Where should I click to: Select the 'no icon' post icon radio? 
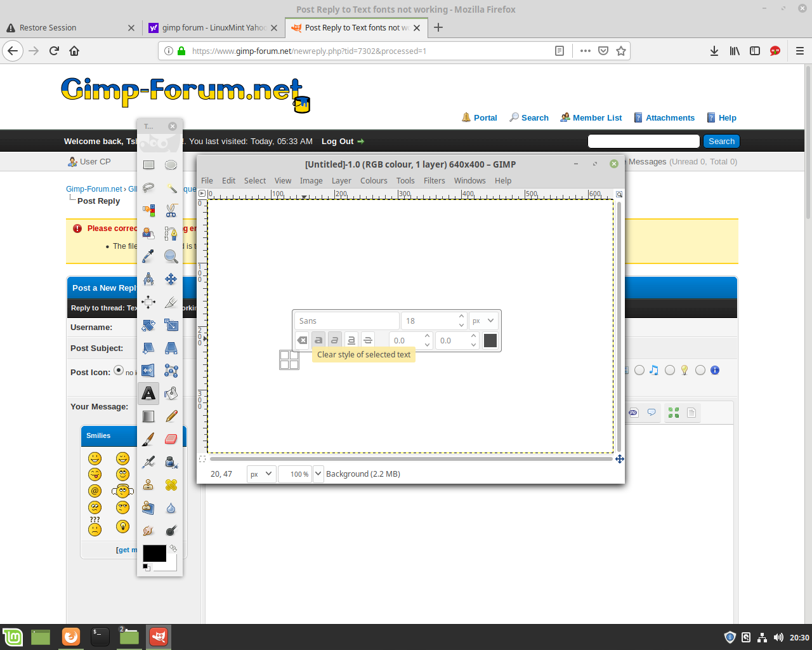[119, 370]
